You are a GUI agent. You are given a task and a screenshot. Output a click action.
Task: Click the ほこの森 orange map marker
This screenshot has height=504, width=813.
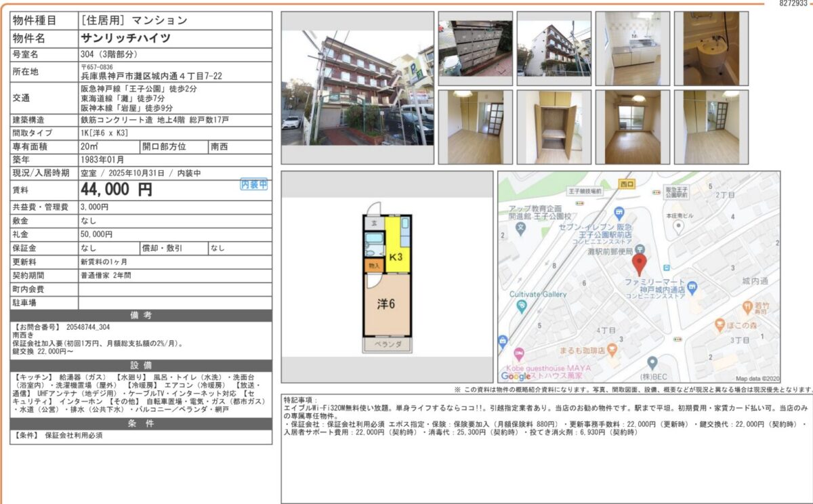coord(717,326)
